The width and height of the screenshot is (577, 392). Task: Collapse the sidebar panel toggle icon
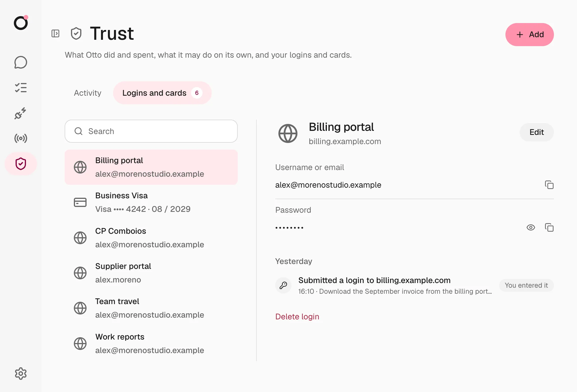click(x=55, y=34)
